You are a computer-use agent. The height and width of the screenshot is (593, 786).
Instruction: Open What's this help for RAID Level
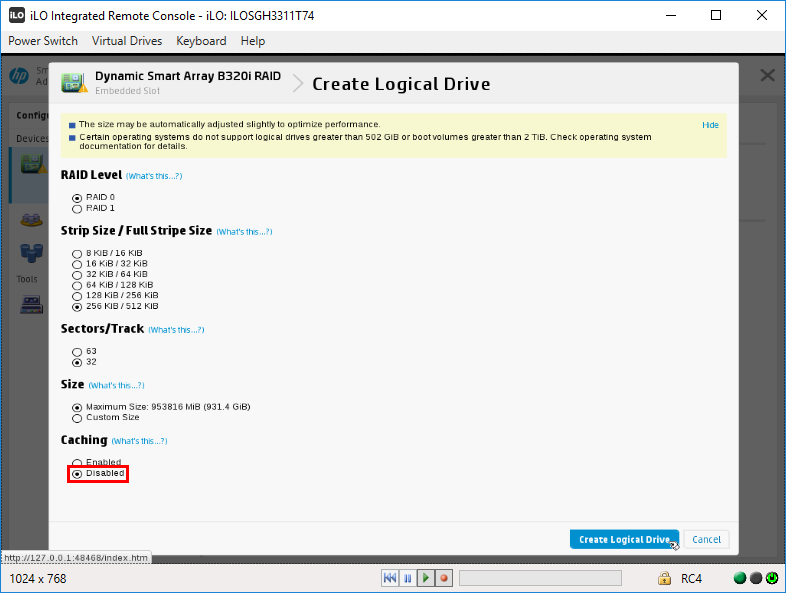[154, 176]
